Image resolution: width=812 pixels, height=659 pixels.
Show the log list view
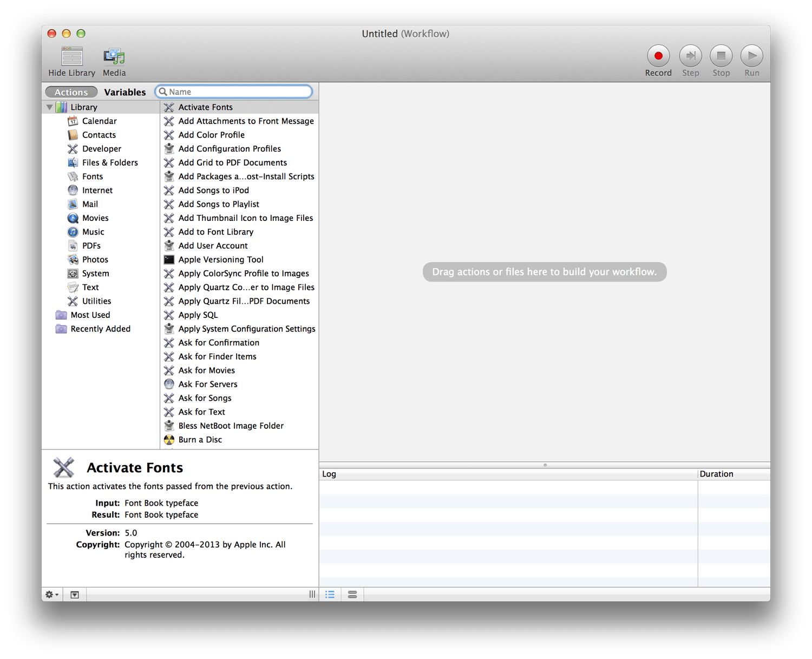(330, 595)
